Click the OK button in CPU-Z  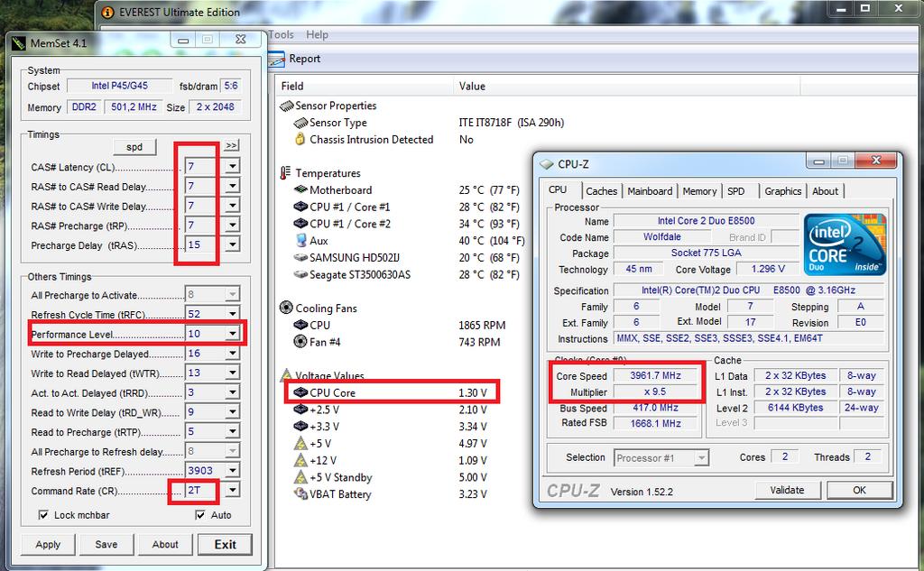(859, 490)
